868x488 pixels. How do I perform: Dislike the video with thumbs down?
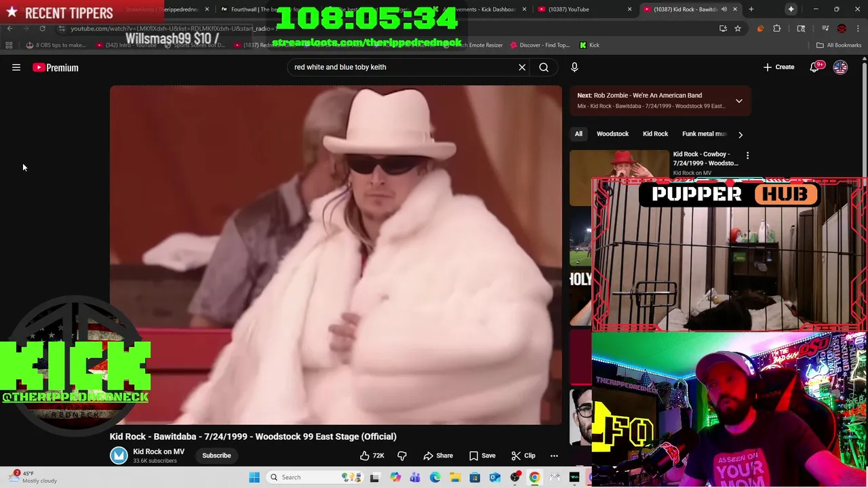coord(402,455)
